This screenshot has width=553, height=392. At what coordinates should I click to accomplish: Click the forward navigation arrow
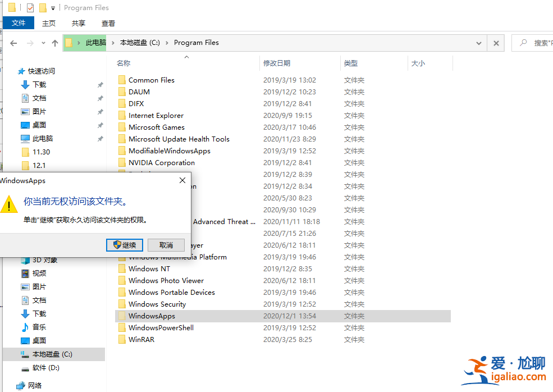[x=29, y=43]
